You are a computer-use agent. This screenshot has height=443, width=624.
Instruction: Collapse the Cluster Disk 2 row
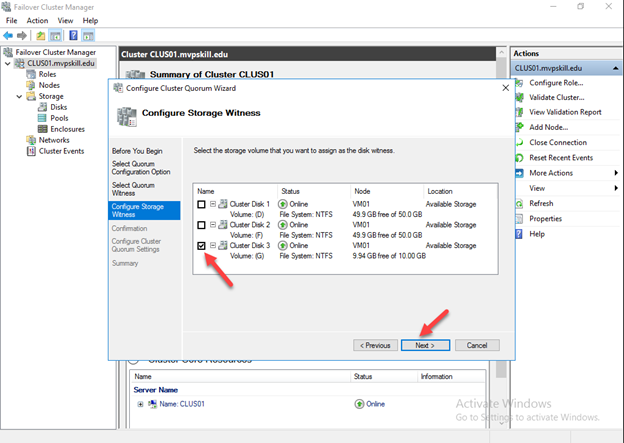[x=213, y=224]
